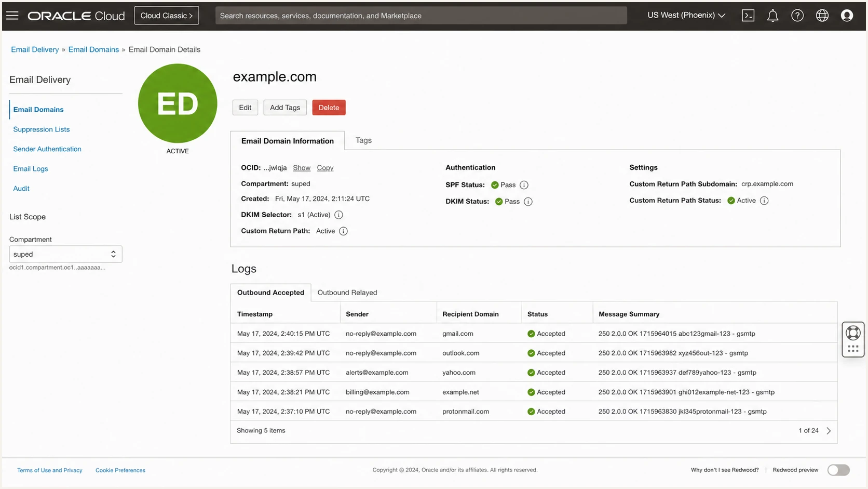Click timestamp May 17, 2024, 2:40:15 PM UTC
868x489 pixels.
pyautogui.click(x=283, y=334)
